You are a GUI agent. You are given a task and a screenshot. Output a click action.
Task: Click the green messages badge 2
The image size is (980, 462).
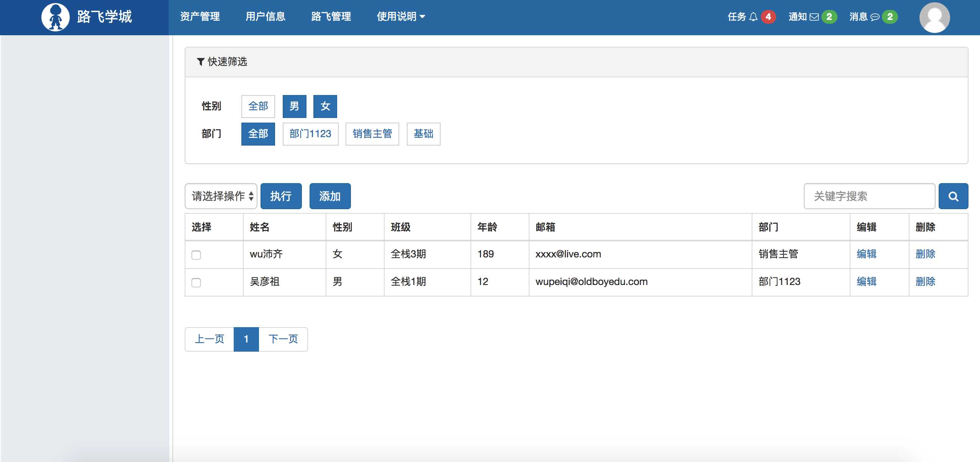click(x=890, y=17)
